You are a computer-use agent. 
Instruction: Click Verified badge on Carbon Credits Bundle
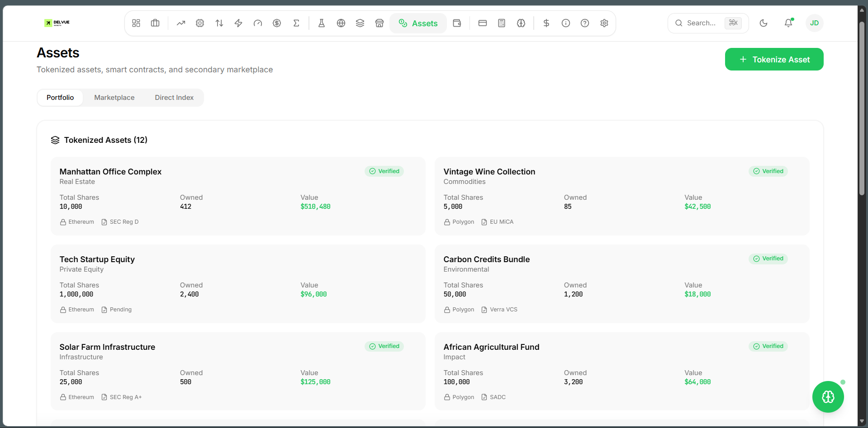tap(768, 259)
